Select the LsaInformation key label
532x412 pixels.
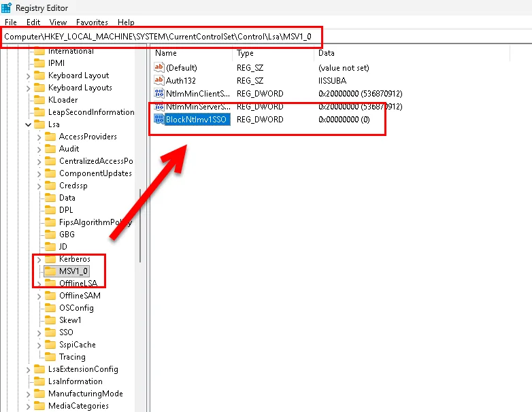[76, 381]
